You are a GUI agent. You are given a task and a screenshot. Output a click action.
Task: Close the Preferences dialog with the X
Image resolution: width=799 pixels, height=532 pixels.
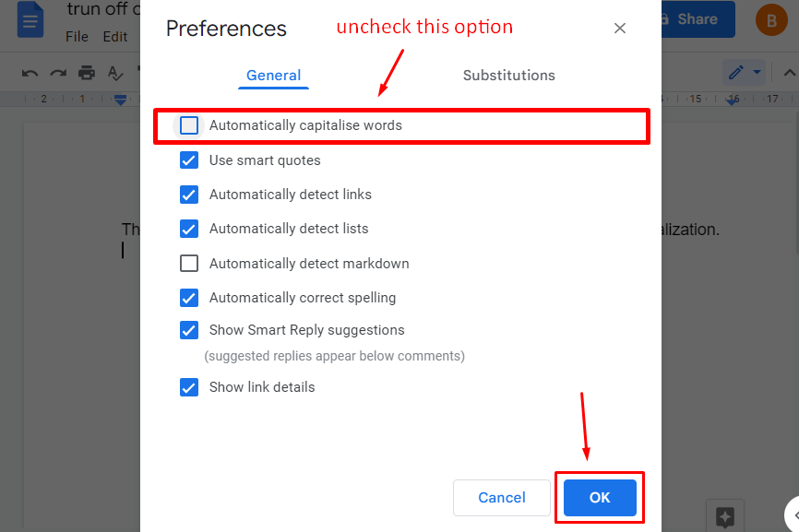620,28
